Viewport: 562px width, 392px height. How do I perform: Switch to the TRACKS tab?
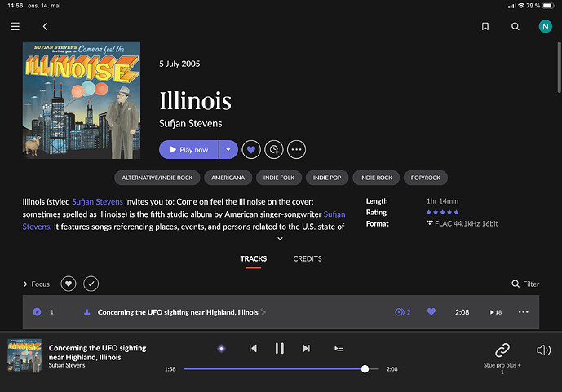tap(254, 259)
